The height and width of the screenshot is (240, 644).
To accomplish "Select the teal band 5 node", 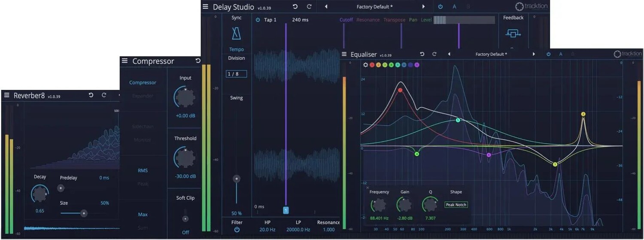I will coord(458,120).
